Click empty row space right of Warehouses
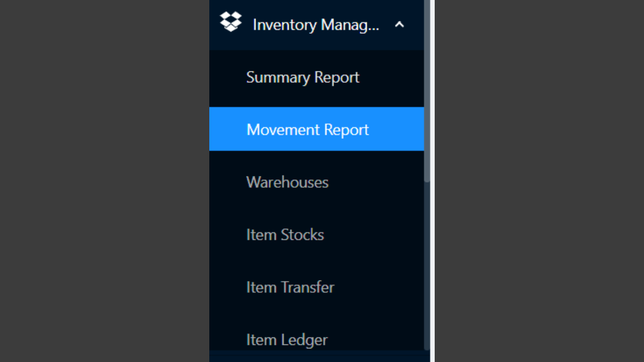 [376, 182]
